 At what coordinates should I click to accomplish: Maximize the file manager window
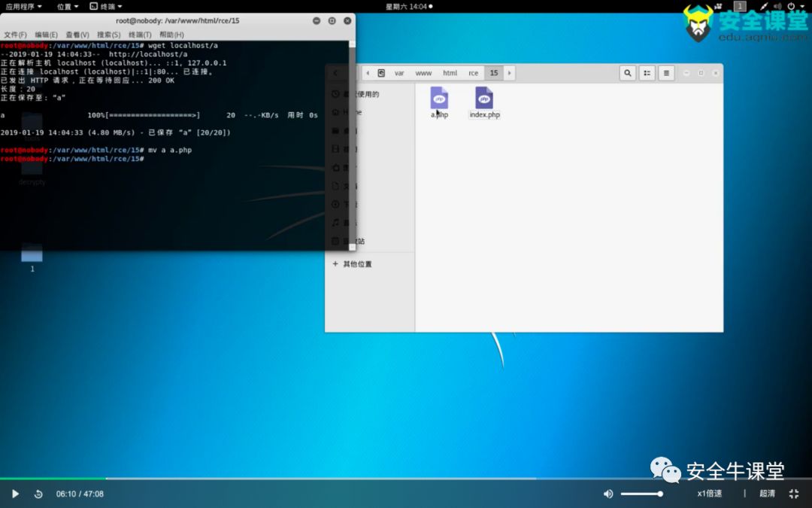click(x=701, y=73)
